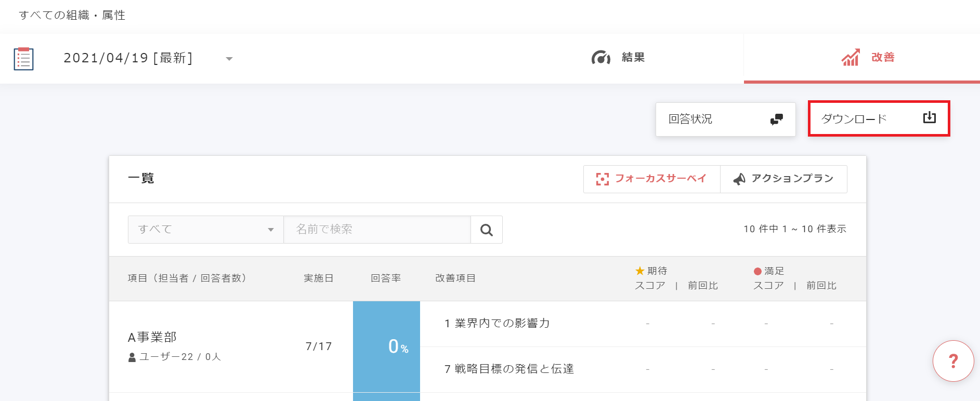Click the gauge icon beside 結果
Viewport: 980px width, 401px height.
click(x=600, y=58)
